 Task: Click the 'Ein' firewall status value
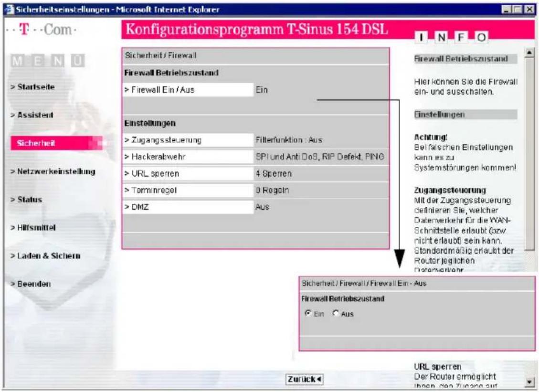(x=262, y=90)
